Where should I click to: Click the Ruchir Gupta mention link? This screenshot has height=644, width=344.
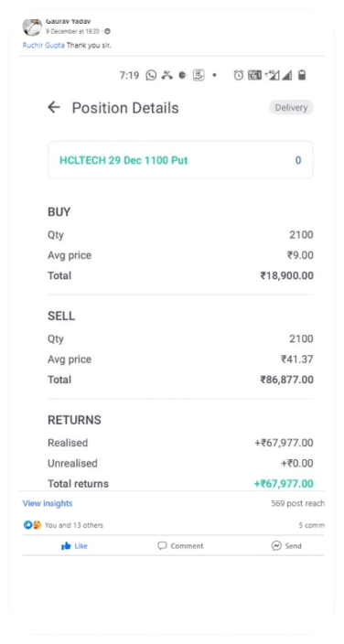[x=44, y=45]
